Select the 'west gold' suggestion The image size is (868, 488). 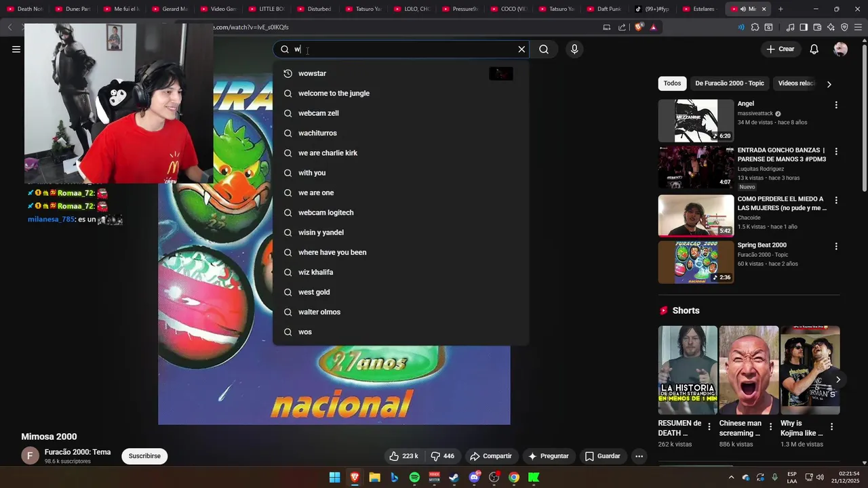tap(400, 292)
